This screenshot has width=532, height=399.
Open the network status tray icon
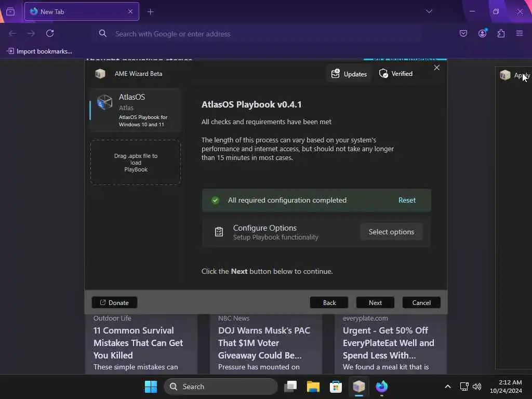pos(464,387)
